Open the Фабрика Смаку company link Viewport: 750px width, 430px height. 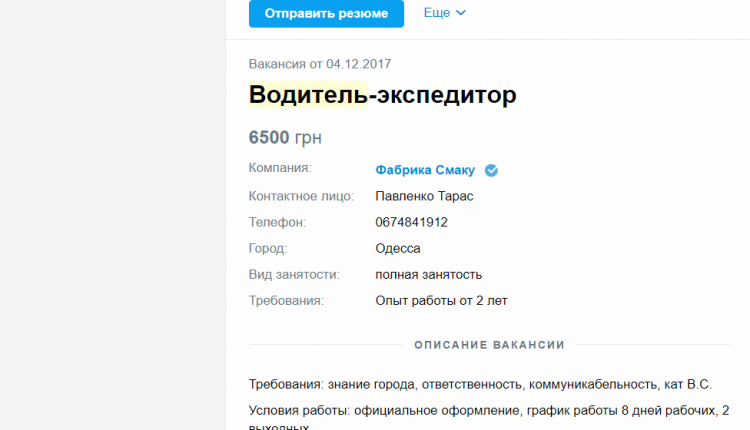pos(425,170)
